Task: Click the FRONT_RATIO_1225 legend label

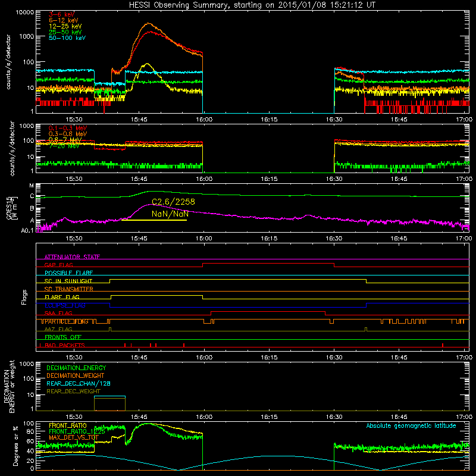Action: [77, 431]
